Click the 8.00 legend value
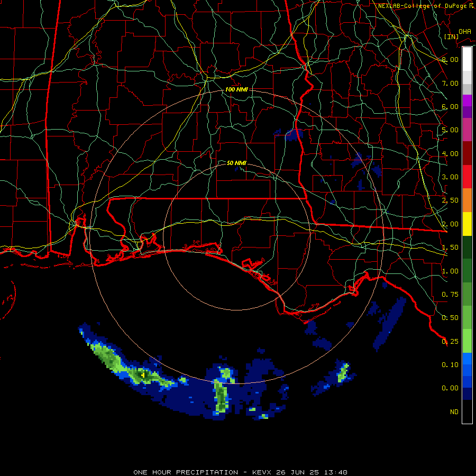The height and width of the screenshot is (476, 476). [x=450, y=59]
